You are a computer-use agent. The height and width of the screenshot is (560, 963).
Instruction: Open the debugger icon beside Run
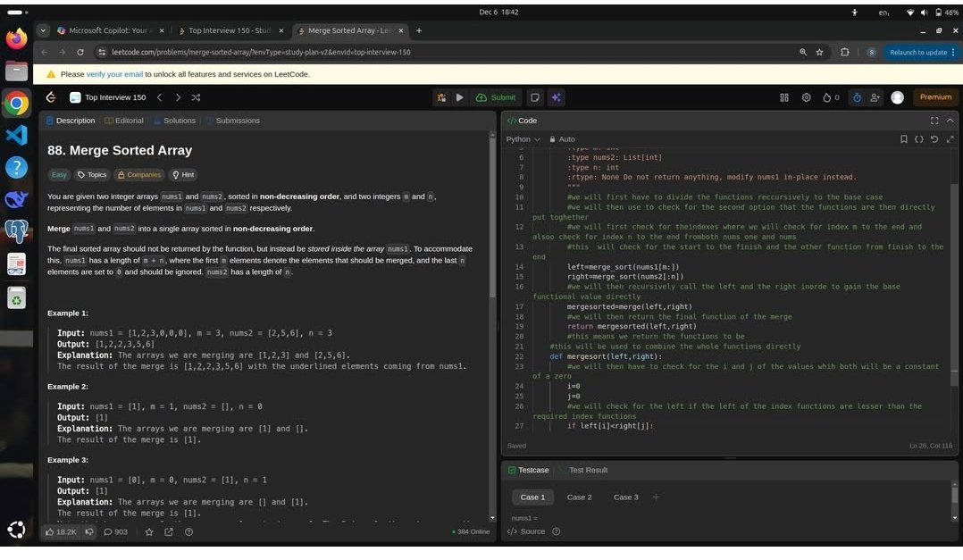[441, 97]
